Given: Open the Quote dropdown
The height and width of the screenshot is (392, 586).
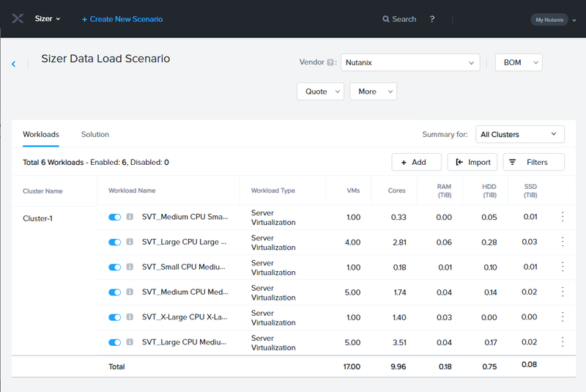Looking at the screenshot, I should [x=320, y=92].
